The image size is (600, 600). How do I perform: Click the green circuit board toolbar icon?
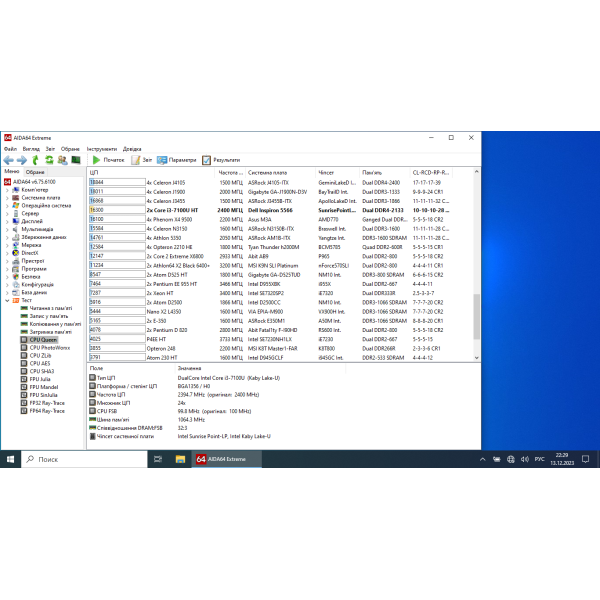76,160
